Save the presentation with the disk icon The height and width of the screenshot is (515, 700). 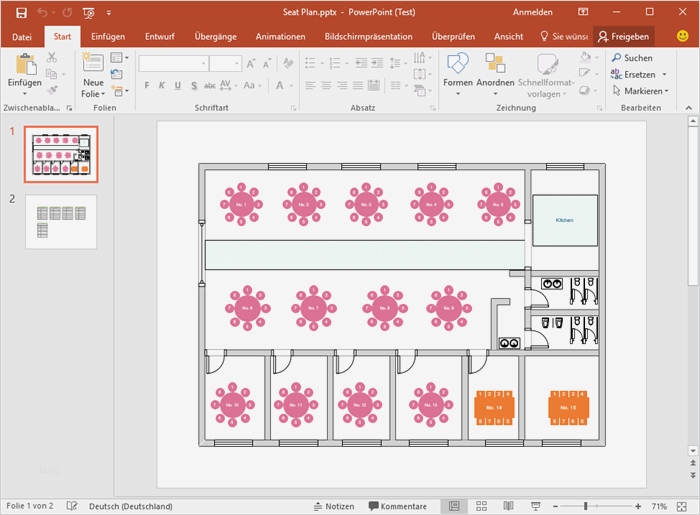[x=19, y=12]
